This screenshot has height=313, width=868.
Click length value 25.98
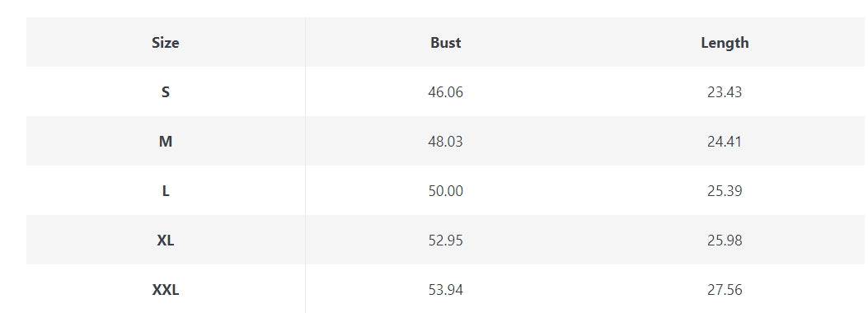(x=725, y=241)
